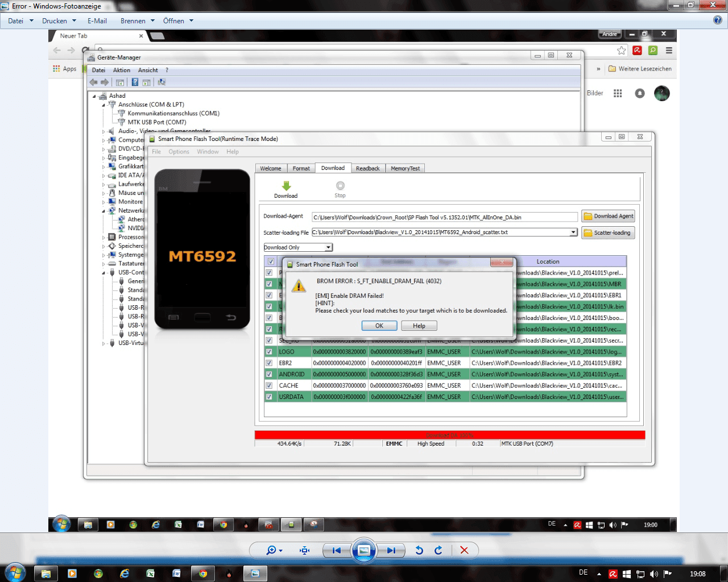Switch to the Readback tab
This screenshot has height=582, width=728.
click(x=368, y=168)
